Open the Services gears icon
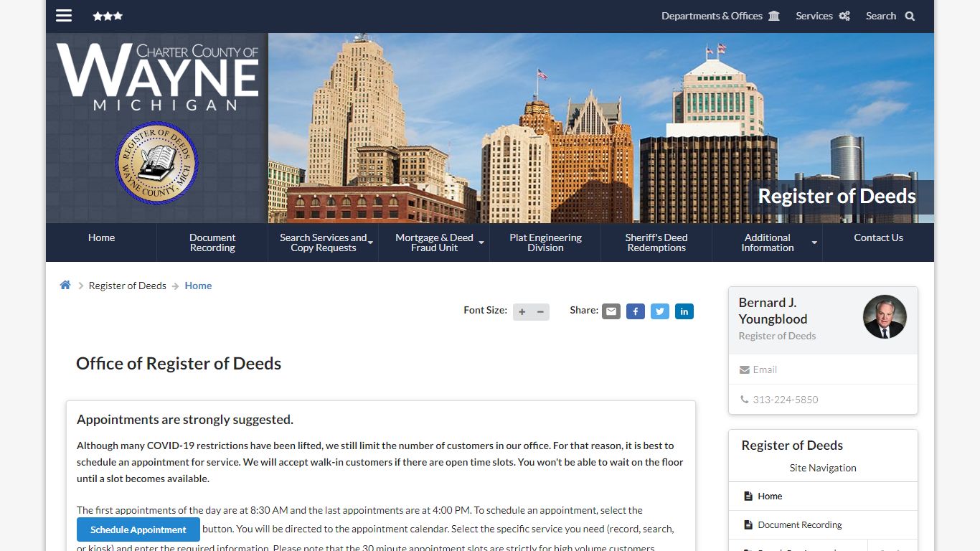This screenshot has height=551, width=980. 844,16
